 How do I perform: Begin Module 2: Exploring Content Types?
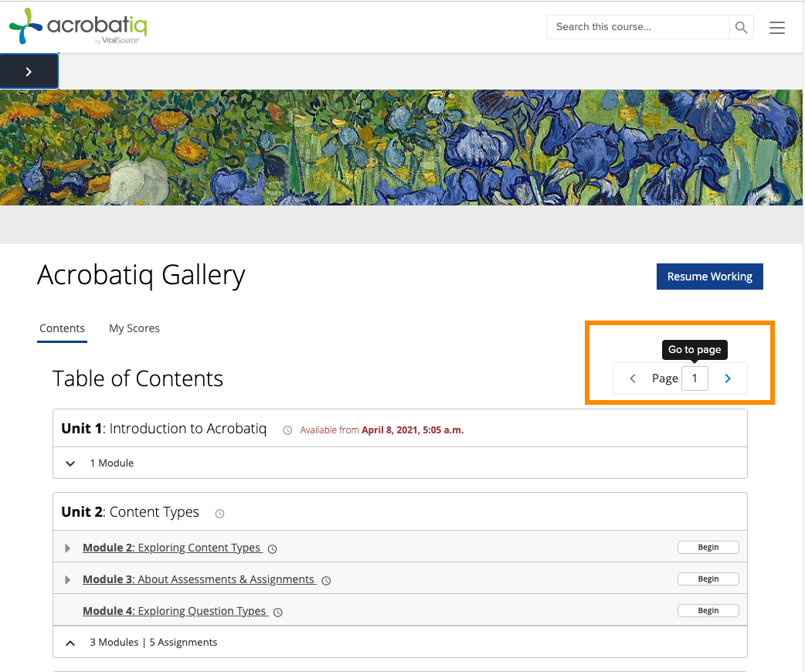(708, 547)
